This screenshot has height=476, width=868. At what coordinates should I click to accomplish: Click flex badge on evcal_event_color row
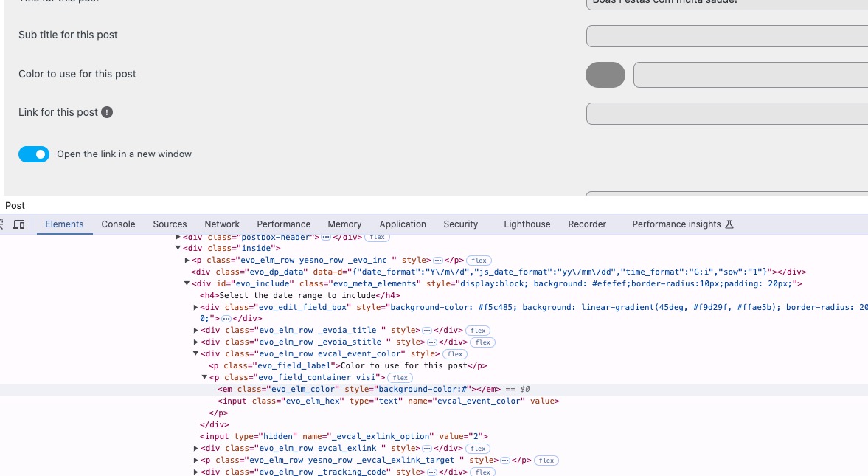(455, 354)
